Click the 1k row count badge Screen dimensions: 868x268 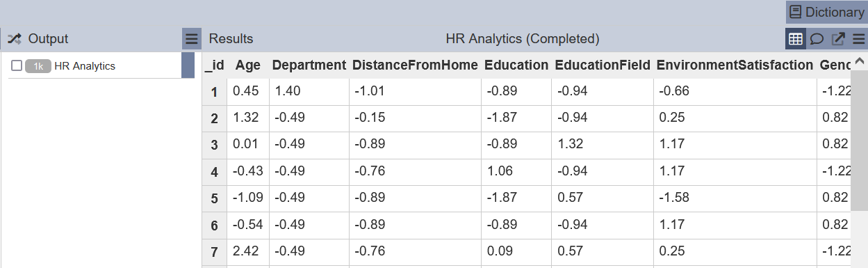click(38, 66)
